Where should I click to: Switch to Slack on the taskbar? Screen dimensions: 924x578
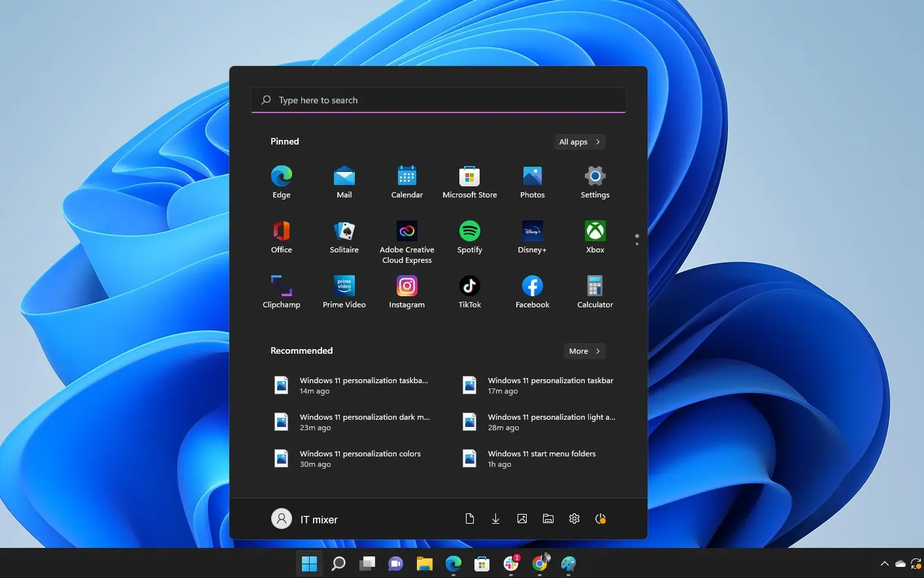[x=510, y=563]
